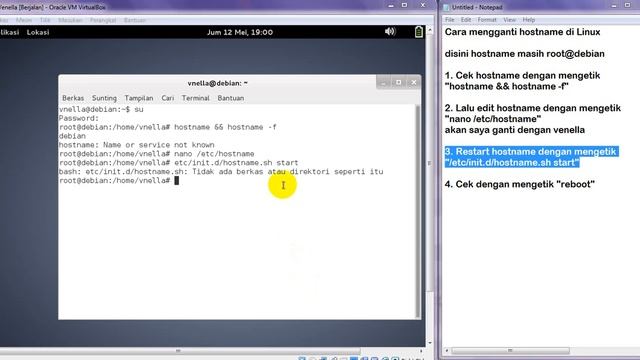Screen dimensions: 640x360
Task: Click the terminal window's vertical scrollbar
Action: pyautogui.click(x=418, y=211)
